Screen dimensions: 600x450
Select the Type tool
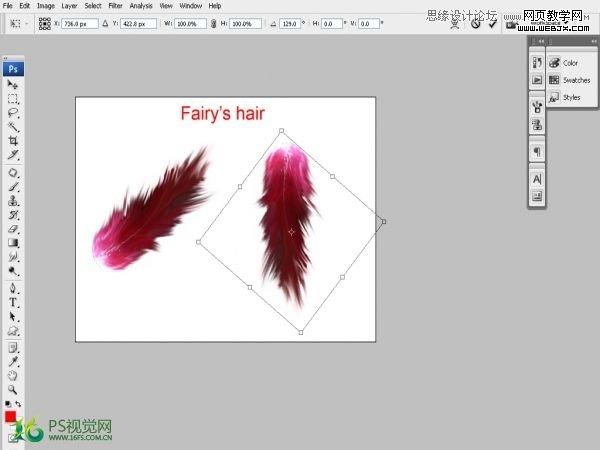pos(14,302)
